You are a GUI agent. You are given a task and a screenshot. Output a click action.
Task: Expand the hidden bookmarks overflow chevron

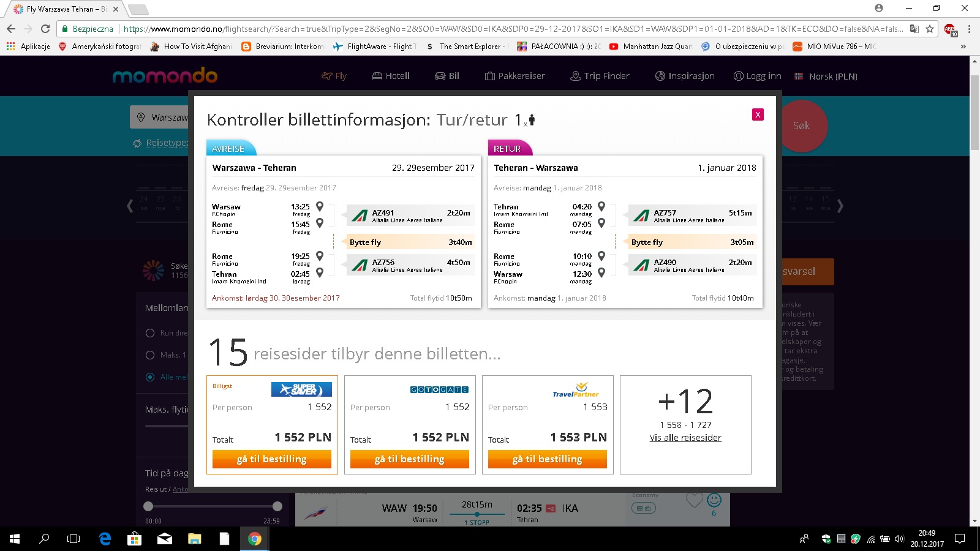pyautogui.click(x=963, y=47)
